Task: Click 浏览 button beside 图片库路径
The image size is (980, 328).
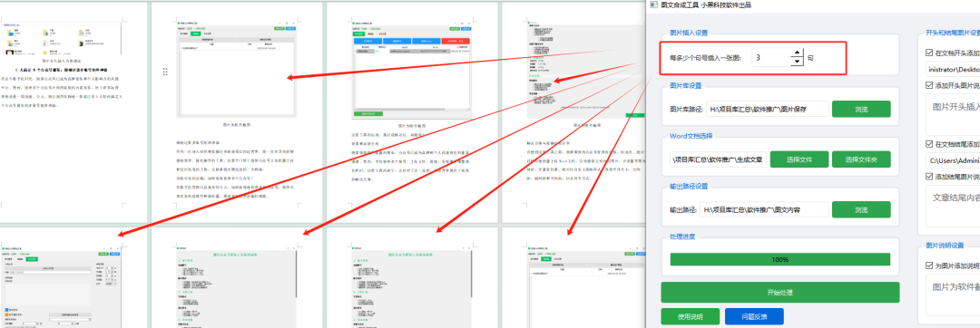Action: (x=860, y=109)
